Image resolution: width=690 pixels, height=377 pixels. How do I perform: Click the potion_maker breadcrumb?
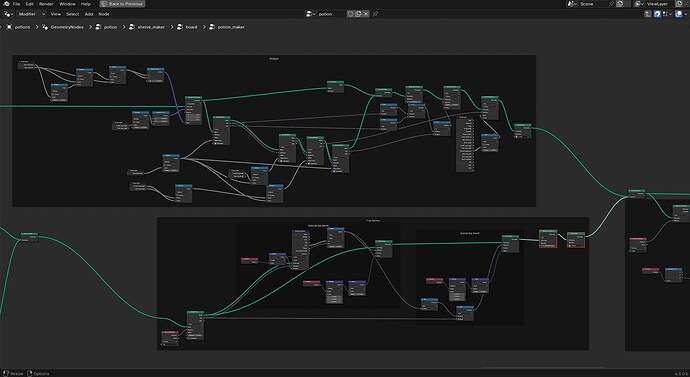point(231,27)
